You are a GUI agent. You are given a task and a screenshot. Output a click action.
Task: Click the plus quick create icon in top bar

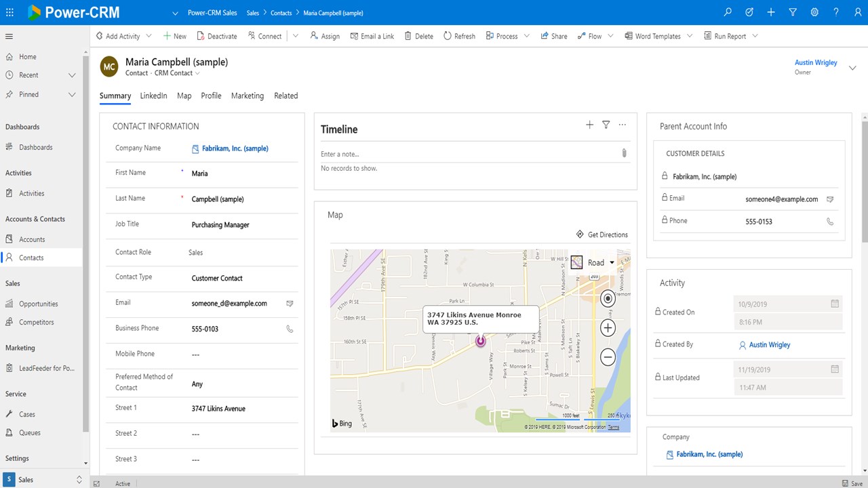point(771,12)
